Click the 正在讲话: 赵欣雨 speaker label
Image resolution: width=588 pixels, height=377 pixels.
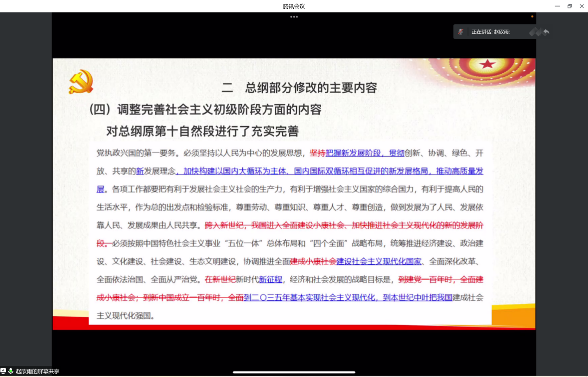(x=491, y=32)
